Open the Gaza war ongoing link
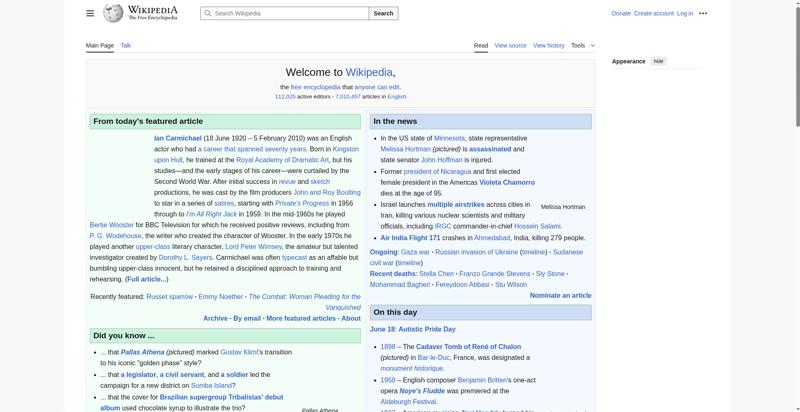Image resolution: width=800 pixels, height=412 pixels. pos(415,252)
